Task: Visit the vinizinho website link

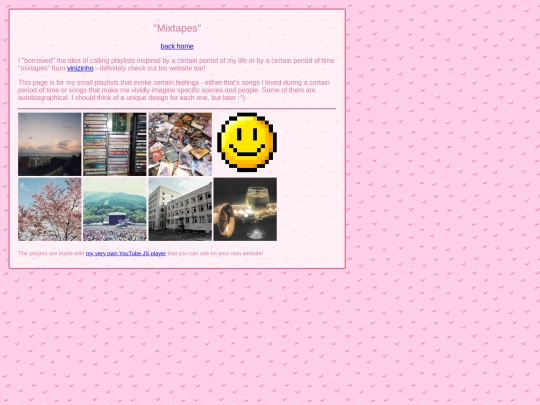Action: (x=80, y=68)
